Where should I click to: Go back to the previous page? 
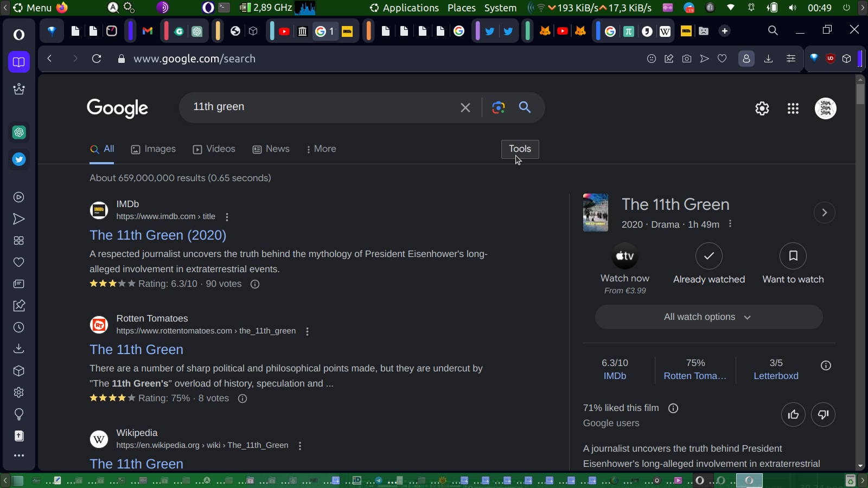pos(49,59)
